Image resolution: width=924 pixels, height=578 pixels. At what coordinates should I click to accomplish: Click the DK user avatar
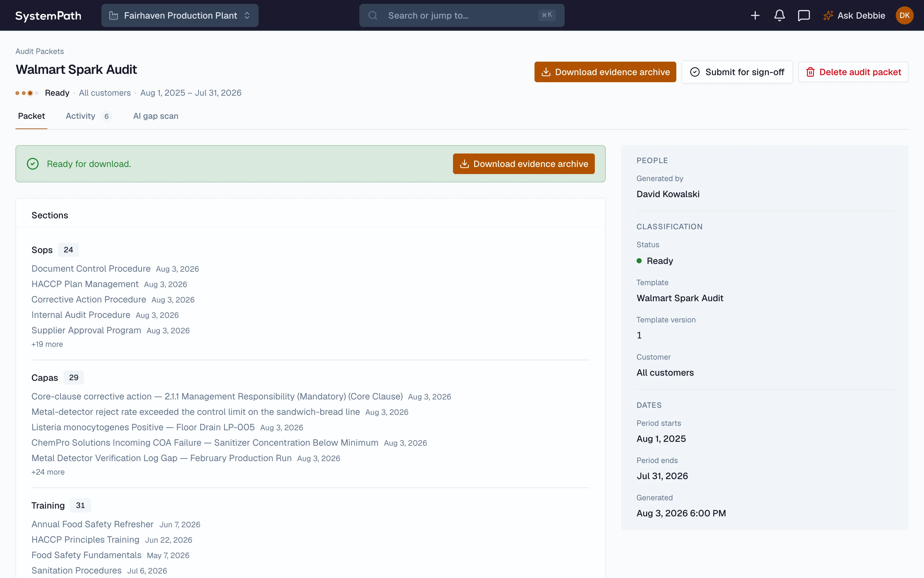904,16
